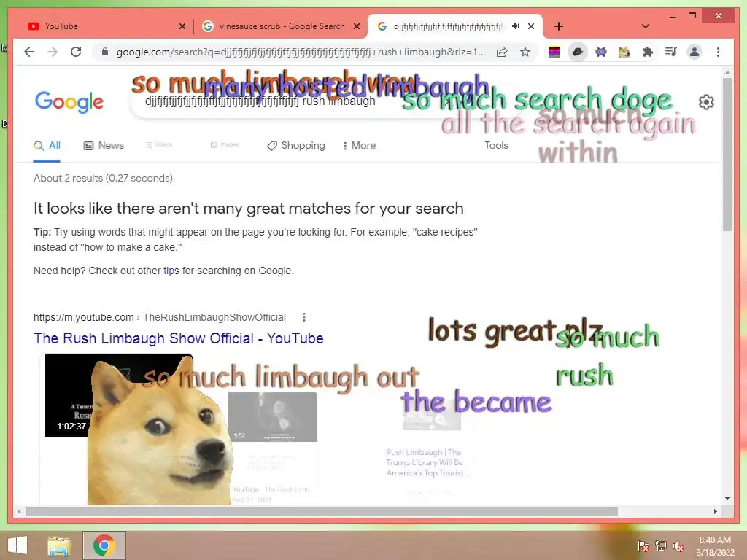Viewport: 747px width, 560px height.
Task: Click the scroll right arrow
Action: 715,511
